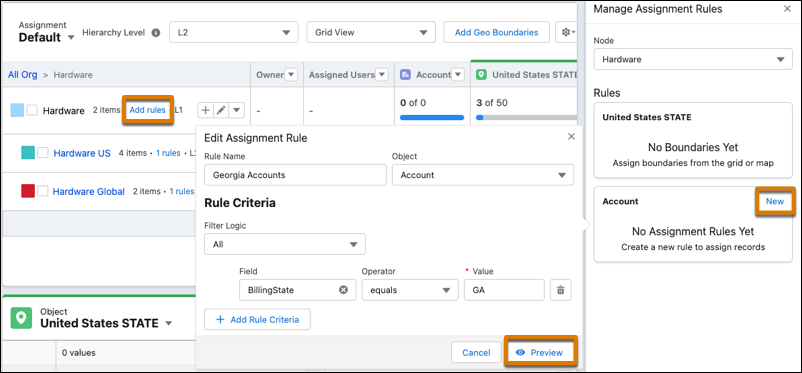Click New in the Account rules card
This screenshot has height=373, width=802.
[774, 201]
